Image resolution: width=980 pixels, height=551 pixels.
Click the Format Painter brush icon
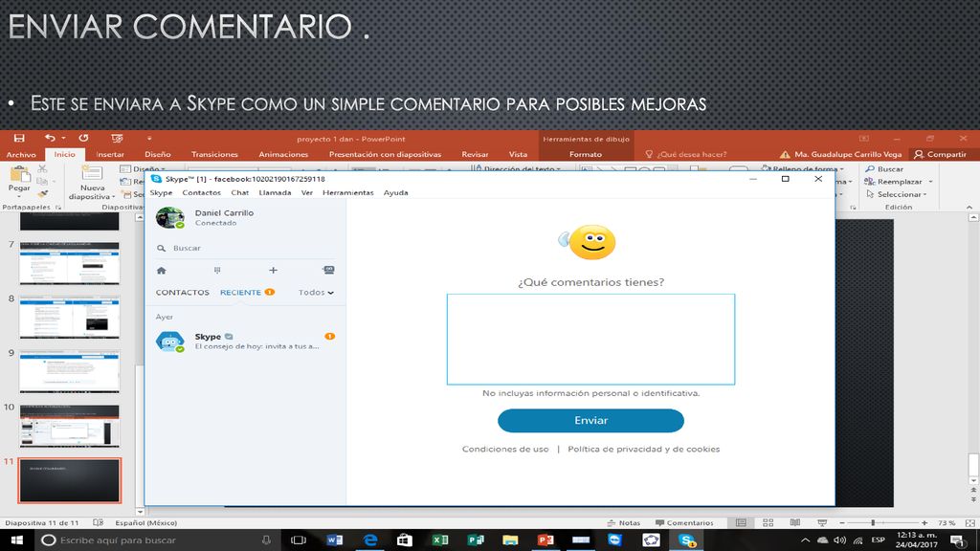(x=42, y=194)
